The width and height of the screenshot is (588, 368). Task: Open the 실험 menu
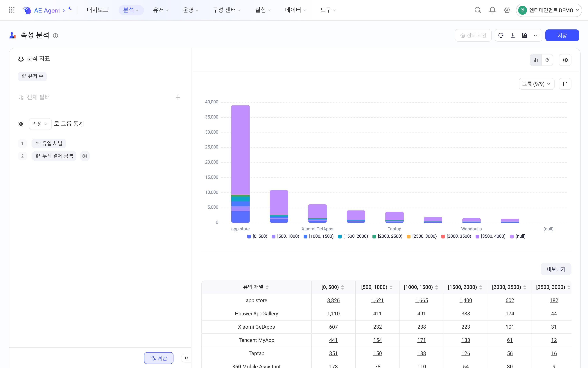point(263,10)
